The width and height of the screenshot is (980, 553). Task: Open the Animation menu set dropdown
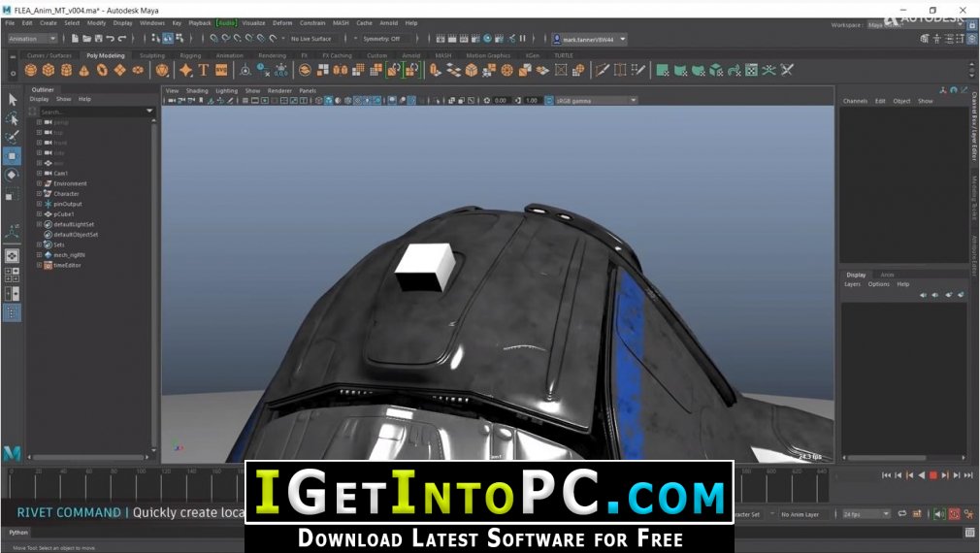(x=32, y=39)
